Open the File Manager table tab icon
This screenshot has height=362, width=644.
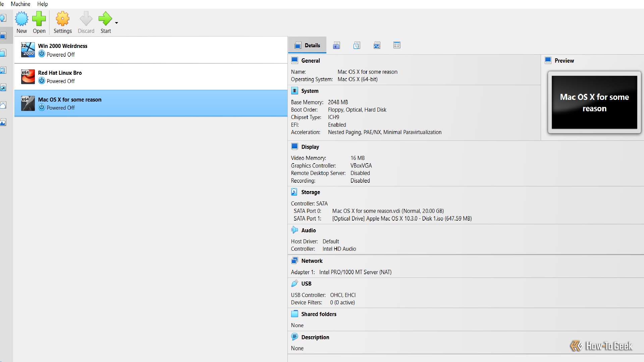397,45
